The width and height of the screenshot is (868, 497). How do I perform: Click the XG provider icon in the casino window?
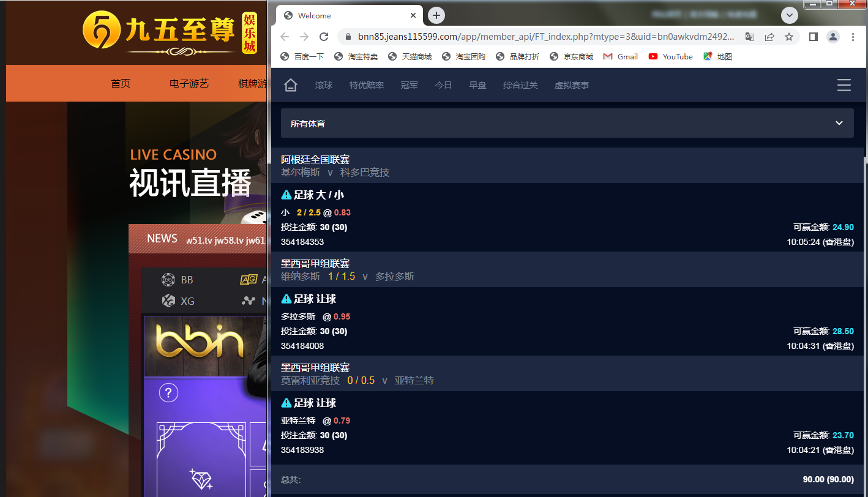[x=168, y=301]
